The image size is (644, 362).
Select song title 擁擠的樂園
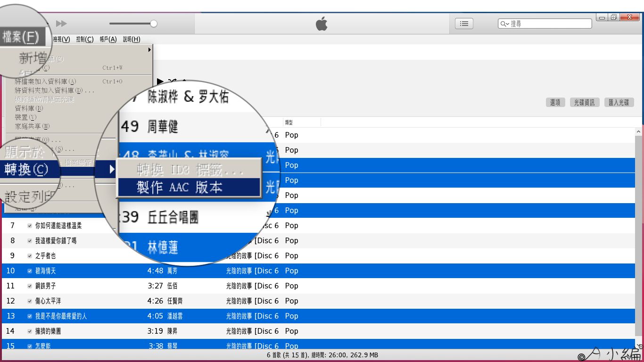tap(48, 331)
